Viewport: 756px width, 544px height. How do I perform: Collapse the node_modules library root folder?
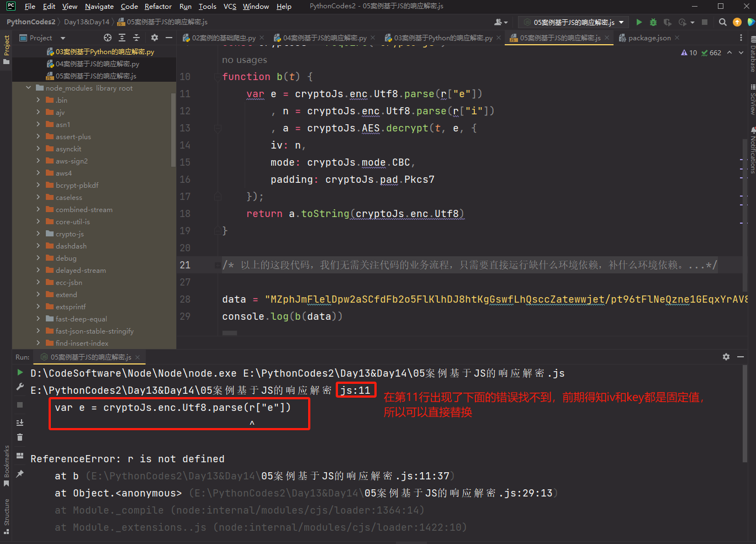[x=28, y=88]
